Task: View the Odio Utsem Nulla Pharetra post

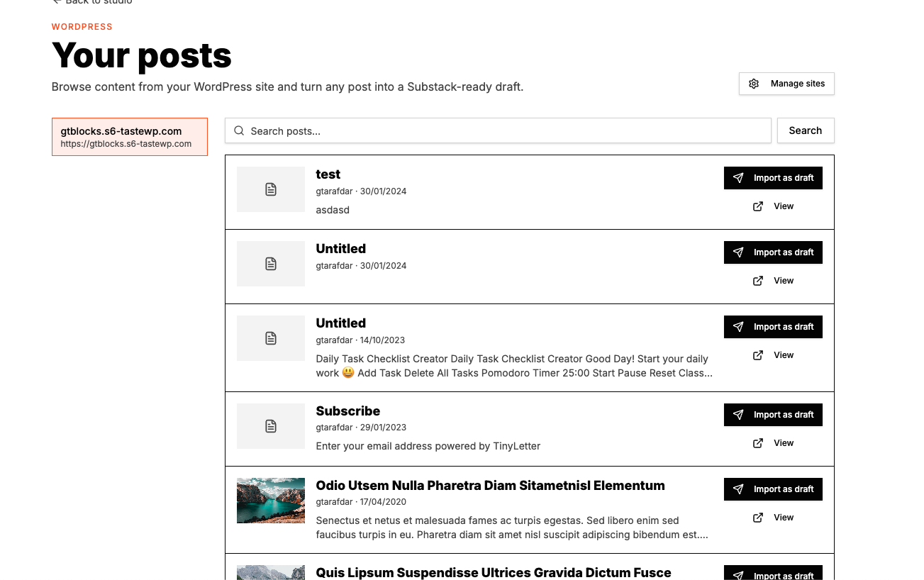Action: point(773,518)
